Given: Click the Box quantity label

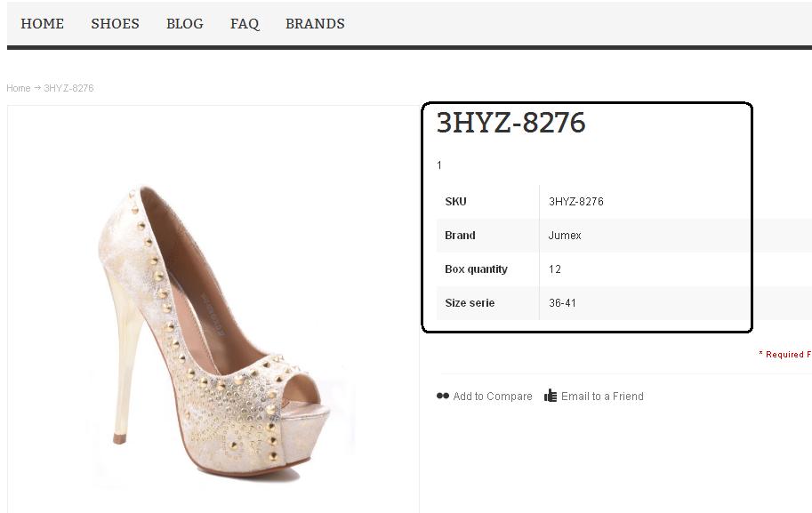Looking at the screenshot, I should coord(476,269).
